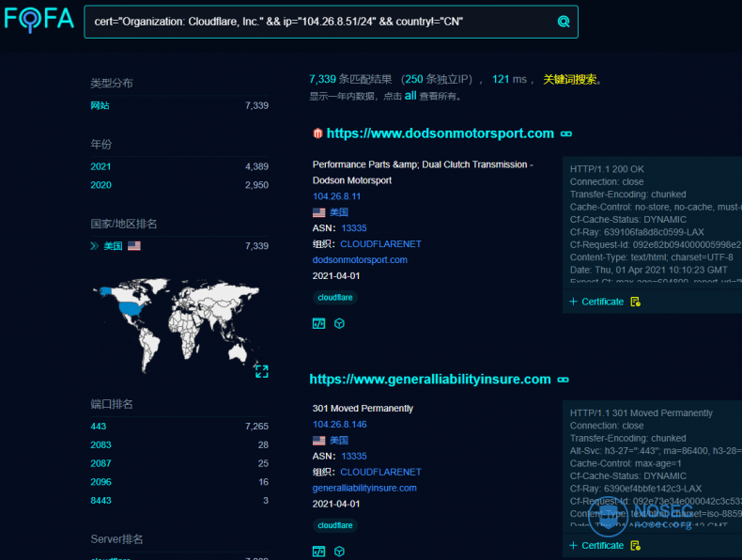Click the dodsonmotorsport.com domain link
Viewport: 742px width, 560px height.
[360, 260]
